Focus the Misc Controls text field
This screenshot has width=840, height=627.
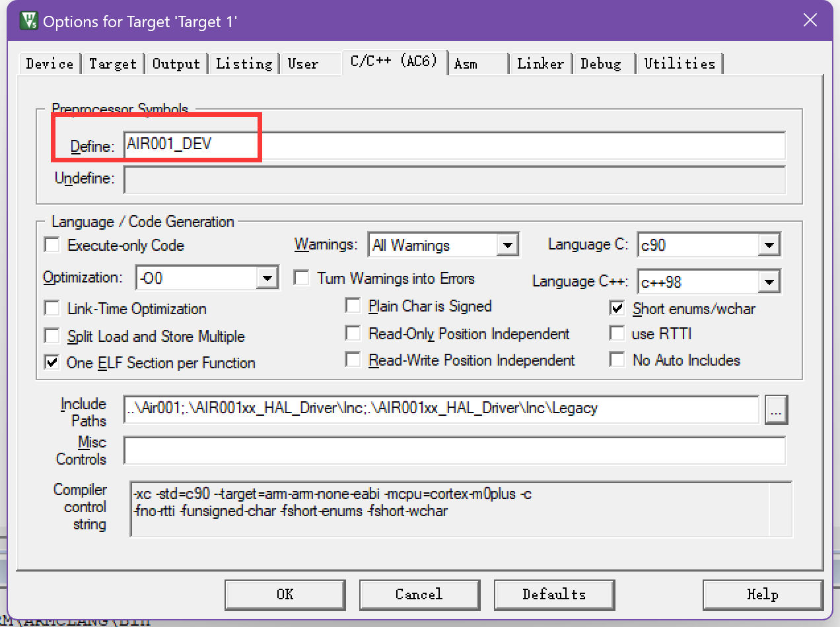(454, 451)
